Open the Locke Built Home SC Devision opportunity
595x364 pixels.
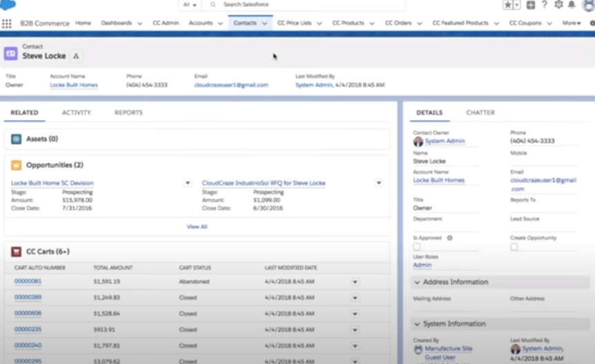coord(52,183)
